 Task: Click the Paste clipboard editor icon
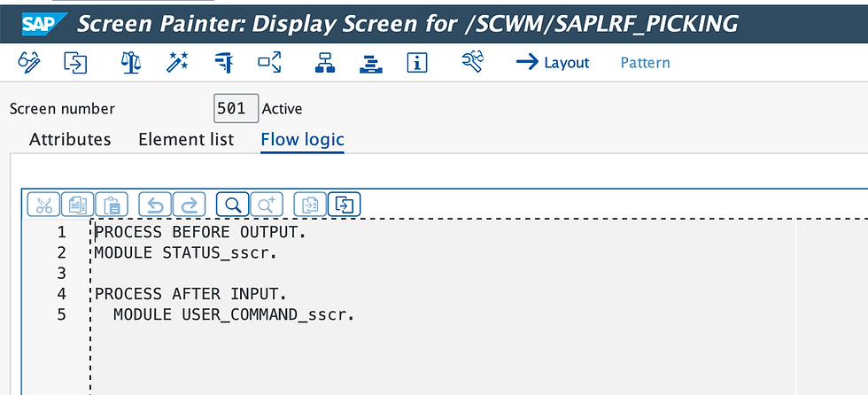click(x=112, y=205)
